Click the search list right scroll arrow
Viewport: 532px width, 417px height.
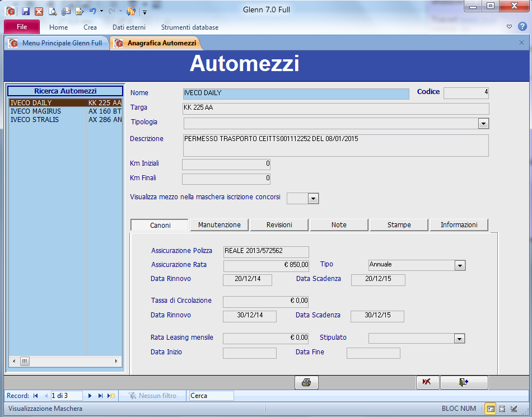(116, 362)
